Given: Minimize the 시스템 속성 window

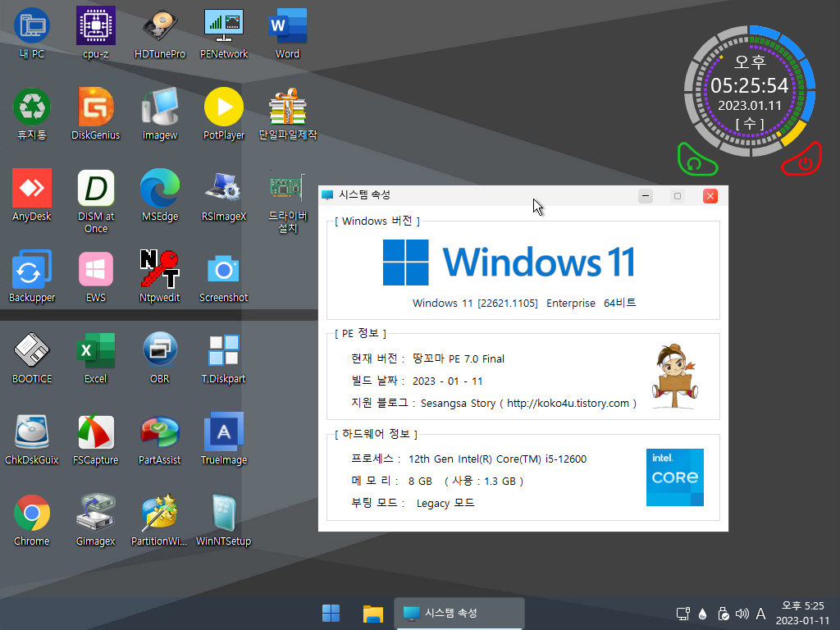Looking at the screenshot, I should pyautogui.click(x=646, y=196).
